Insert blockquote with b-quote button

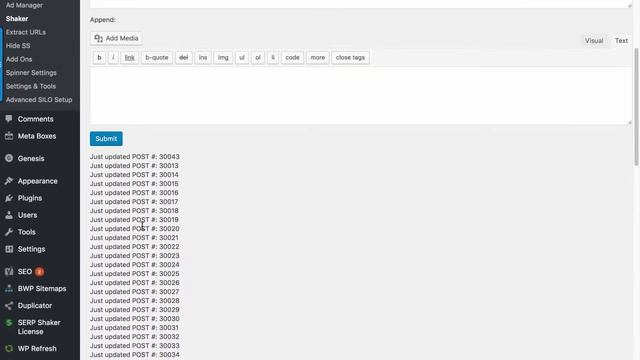click(x=157, y=58)
